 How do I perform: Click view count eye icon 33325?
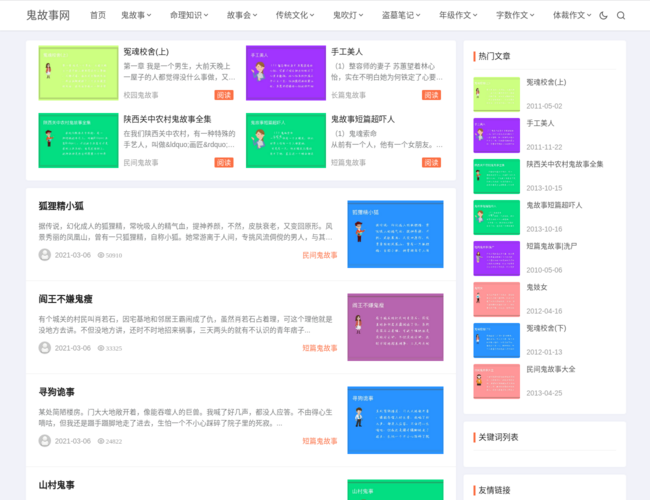coord(101,348)
